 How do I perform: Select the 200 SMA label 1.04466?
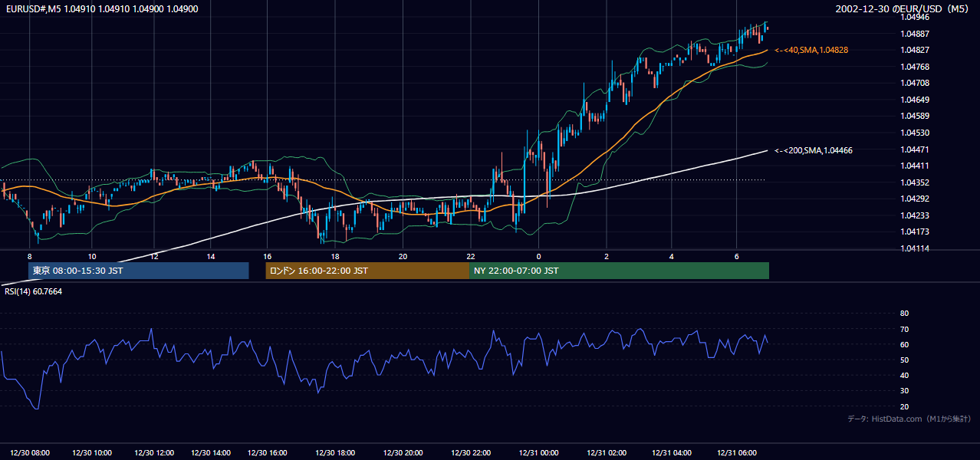coord(814,150)
